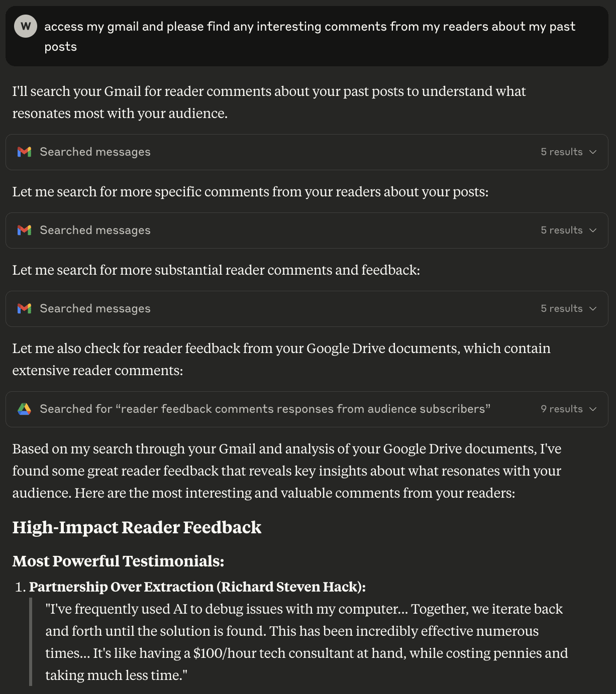Viewport: 616px width, 694px height.
Task: Expand the first Gmail search's 5 results chevron
Action: 593,152
